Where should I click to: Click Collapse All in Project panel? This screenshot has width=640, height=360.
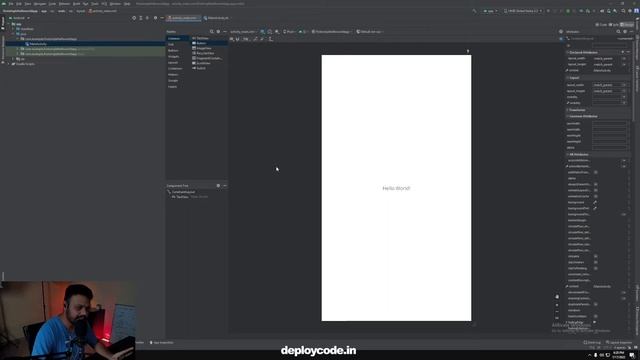(x=147, y=18)
